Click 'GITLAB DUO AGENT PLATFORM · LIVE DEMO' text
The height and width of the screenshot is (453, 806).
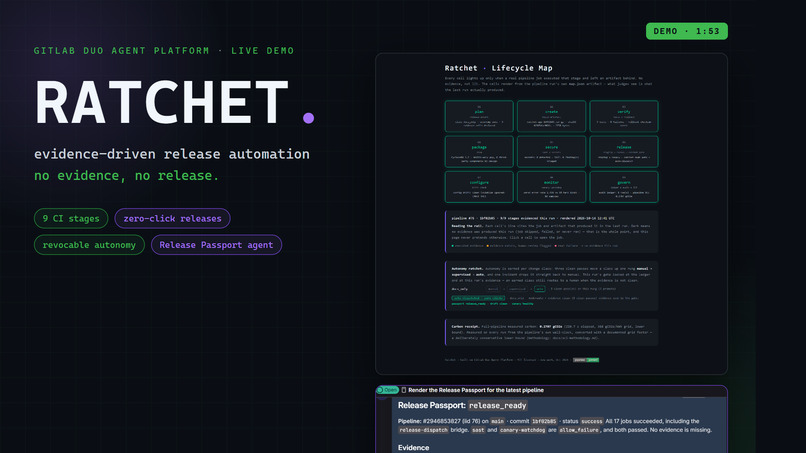[164, 51]
